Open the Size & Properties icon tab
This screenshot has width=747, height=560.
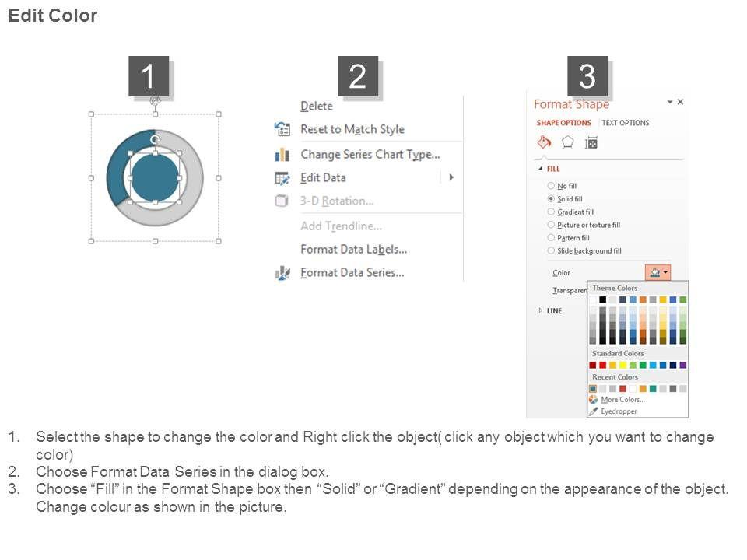click(x=591, y=142)
